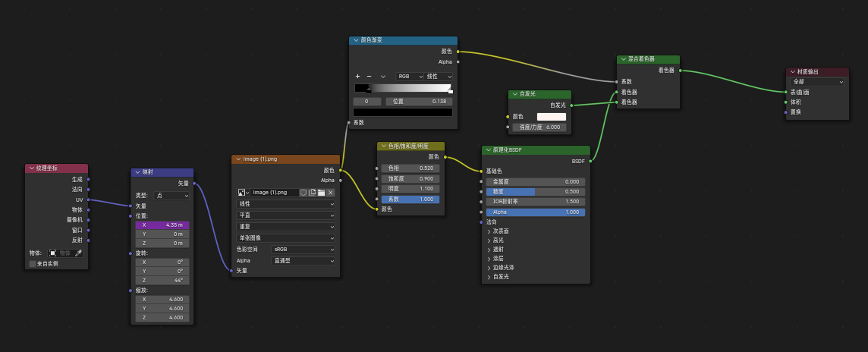The image size is (868, 352).
Task: Click the position X 4.35 m field
Action: click(x=163, y=225)
